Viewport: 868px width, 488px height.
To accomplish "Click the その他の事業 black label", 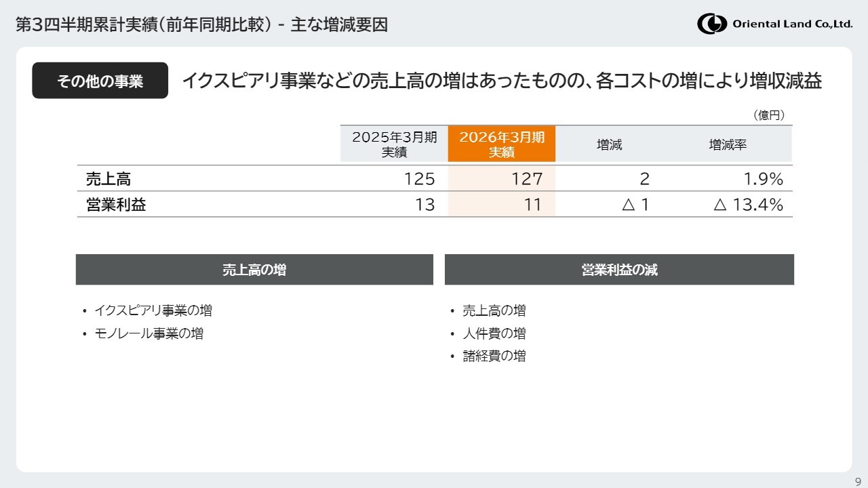I will coord(100,81).
